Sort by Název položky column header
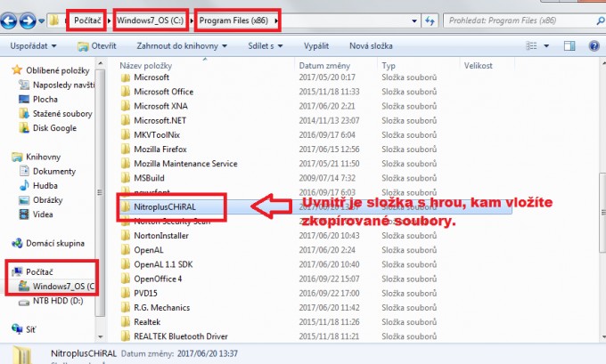This screenshot has height=364, width=606. [145, 66]
